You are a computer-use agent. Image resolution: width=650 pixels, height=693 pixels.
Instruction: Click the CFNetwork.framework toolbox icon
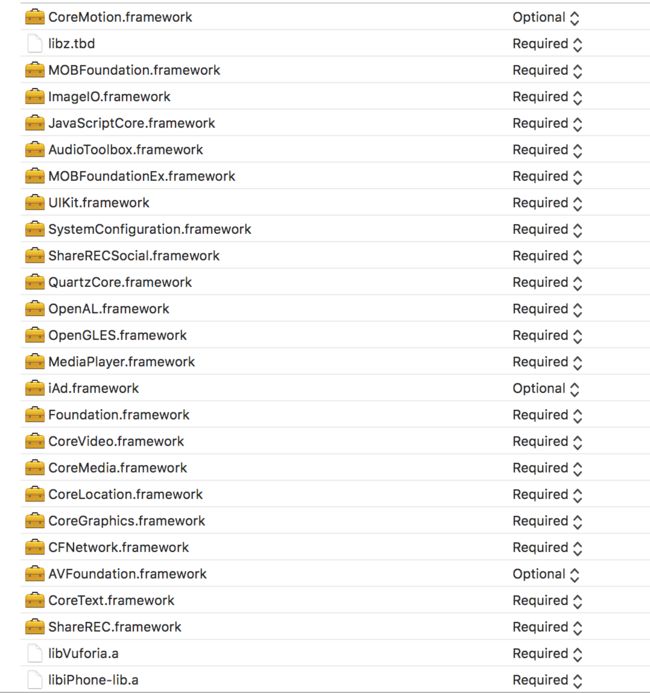tap(35, 548)
